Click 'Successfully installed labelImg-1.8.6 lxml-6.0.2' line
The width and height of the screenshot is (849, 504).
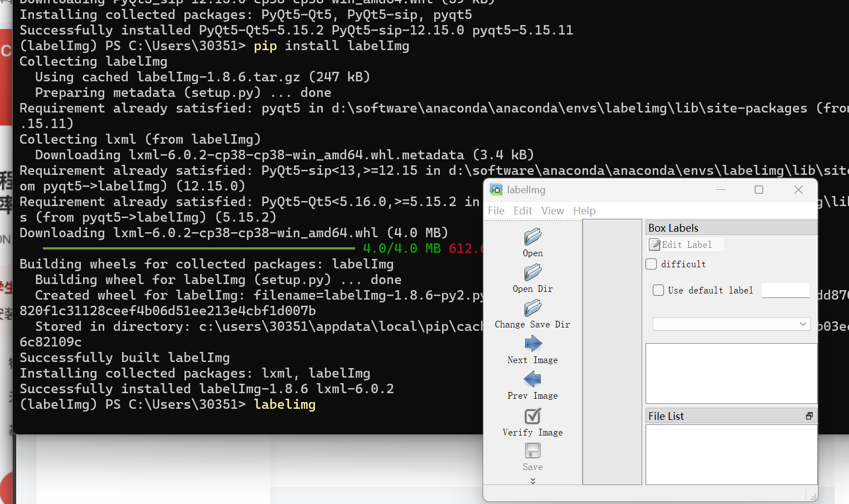click(207, 389)
